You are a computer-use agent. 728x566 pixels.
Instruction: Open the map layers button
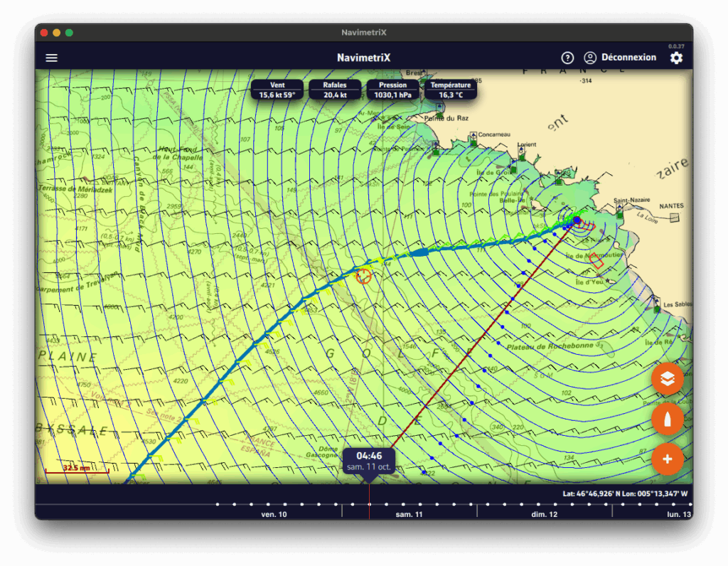[x=667, y=380]
